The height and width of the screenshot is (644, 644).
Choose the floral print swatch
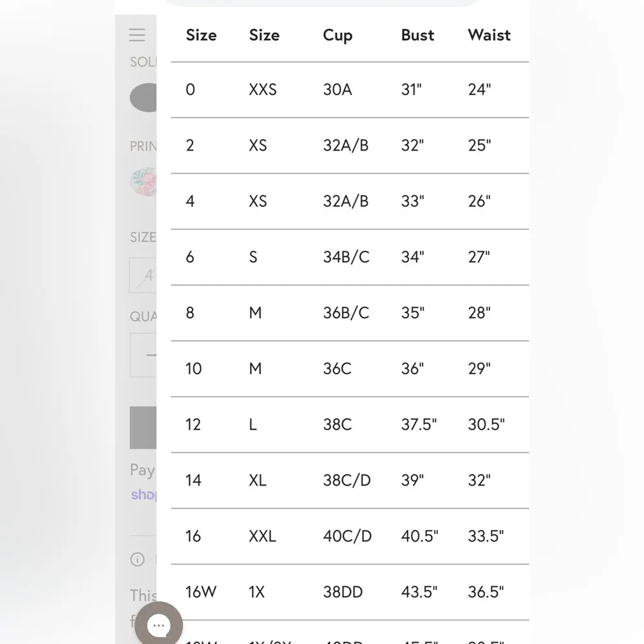(x=143, y=182)
